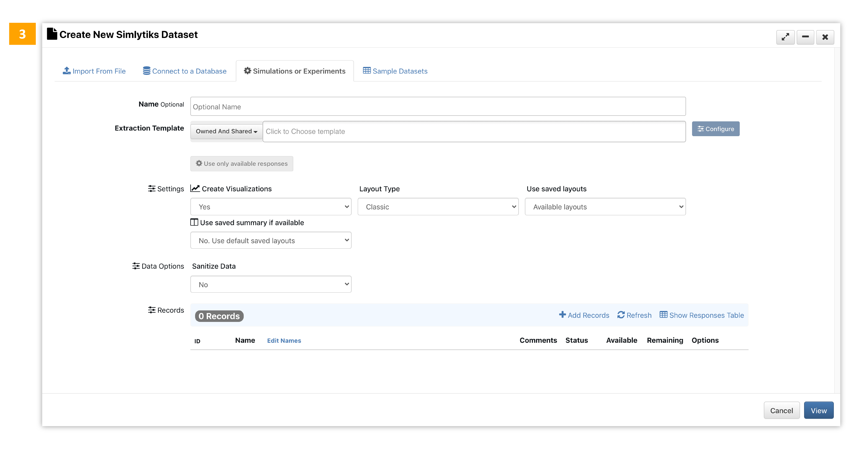Click the document icon in dialog title
The width and height of the screenshot is (868, 452).
coord(52,34)
